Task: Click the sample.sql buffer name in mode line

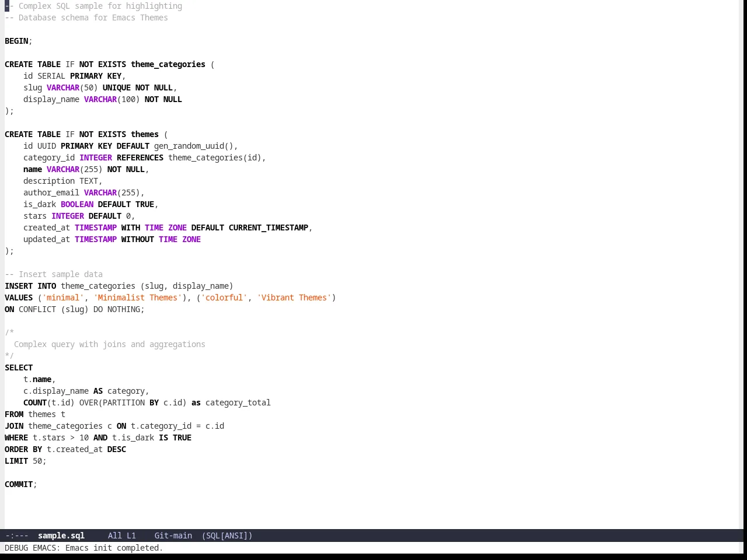Action: (61, 535)
